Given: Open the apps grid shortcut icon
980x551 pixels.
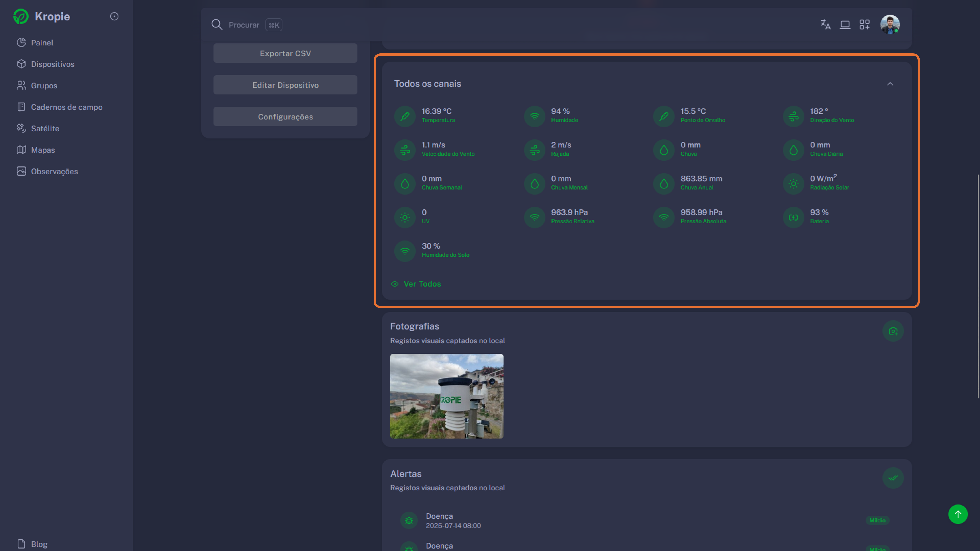Looking at the screenshot, I should [x=864, y=25].
